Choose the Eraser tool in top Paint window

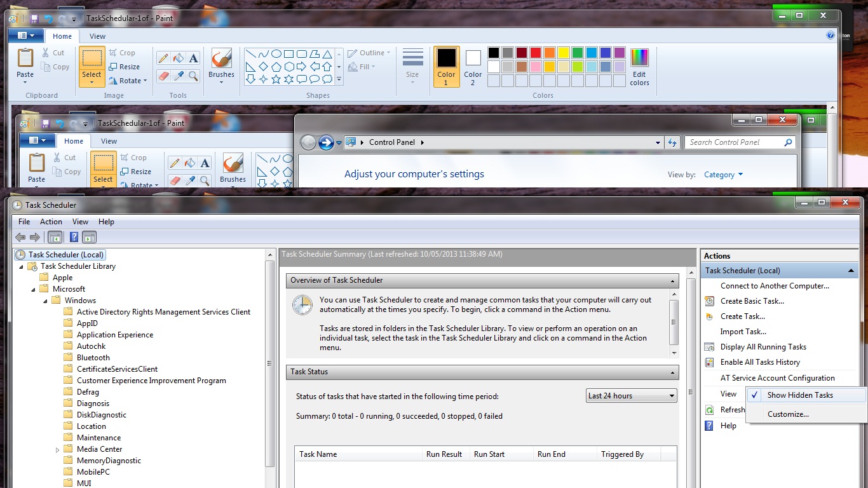click(163, 76)
